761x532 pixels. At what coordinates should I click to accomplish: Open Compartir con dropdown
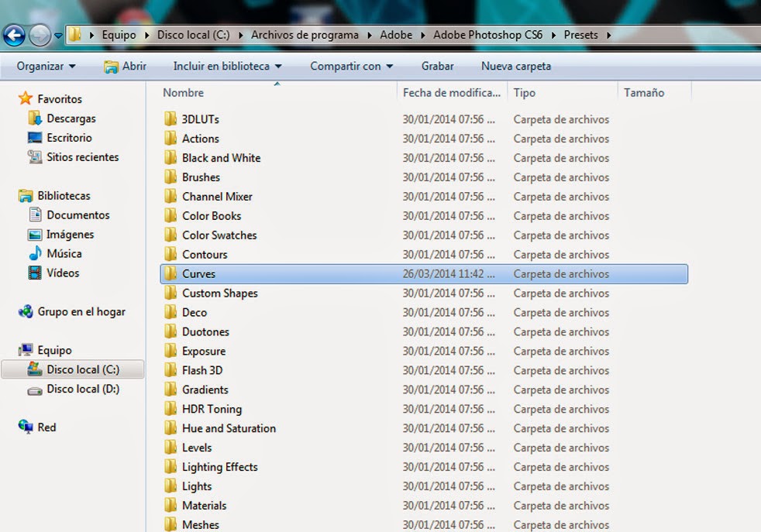(x=351, y=66)
